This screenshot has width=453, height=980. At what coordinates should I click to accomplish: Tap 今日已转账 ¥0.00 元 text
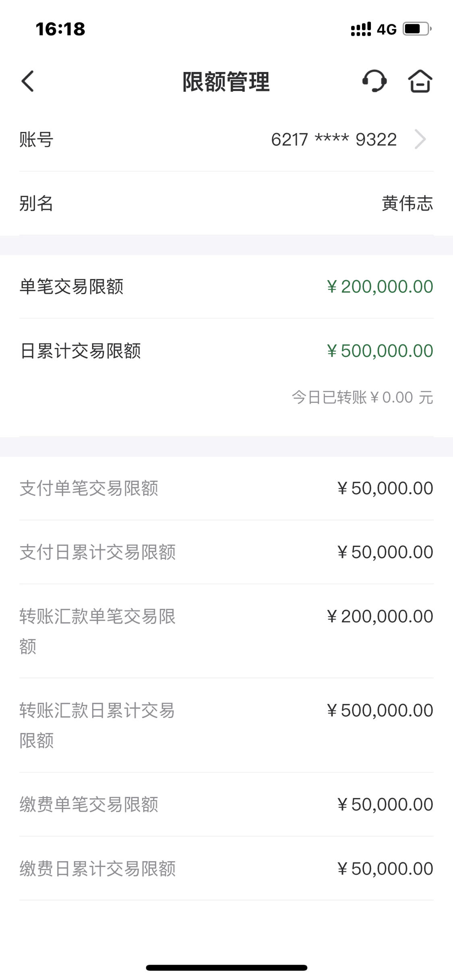coord(362,398)
